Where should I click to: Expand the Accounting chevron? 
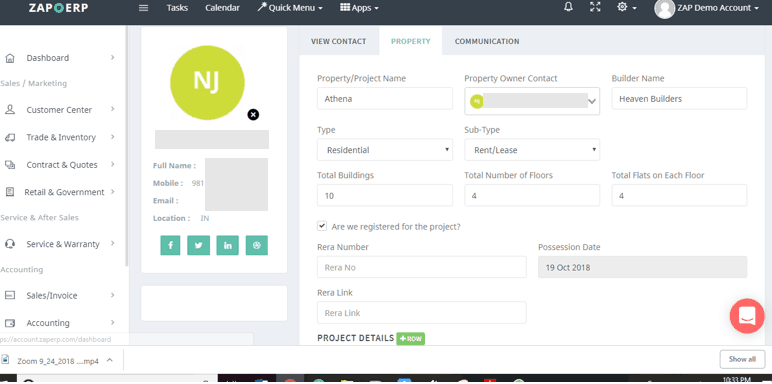coord(112,322)
